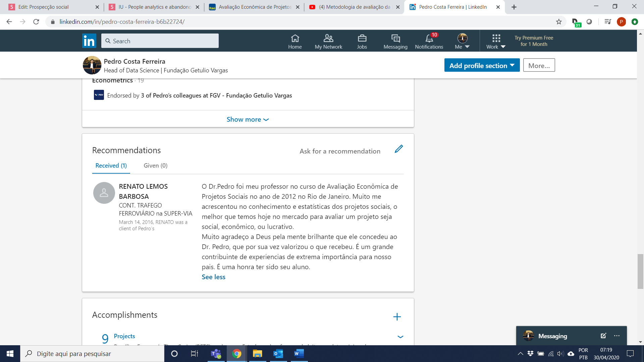Open the Jobs briefcase icon
Viewport: 644px width, 362px height.
[x=362, y=41]
